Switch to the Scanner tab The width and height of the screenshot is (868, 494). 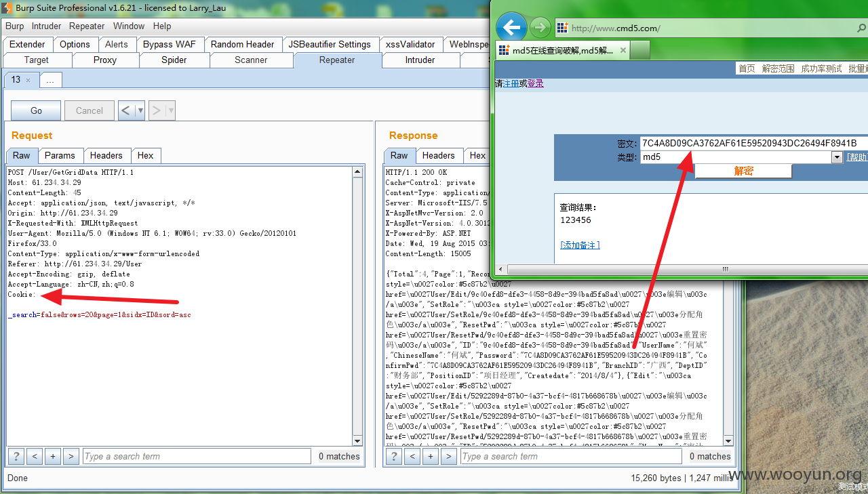(251, 60)
